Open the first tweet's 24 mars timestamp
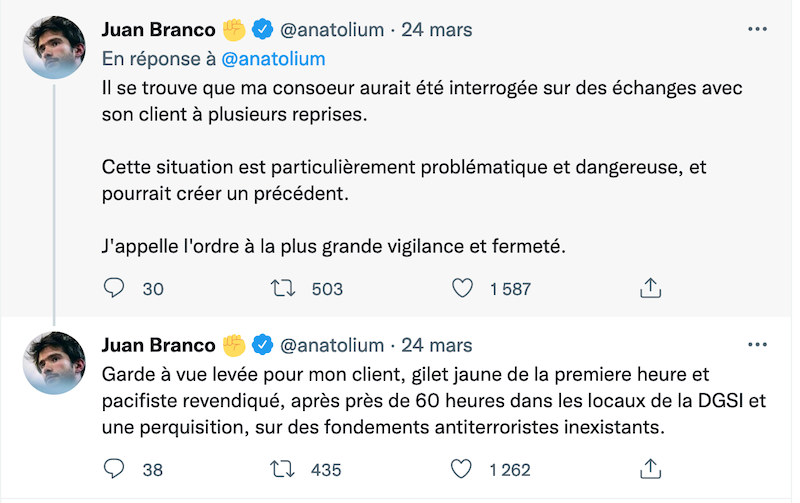 [x=436, y=30]
